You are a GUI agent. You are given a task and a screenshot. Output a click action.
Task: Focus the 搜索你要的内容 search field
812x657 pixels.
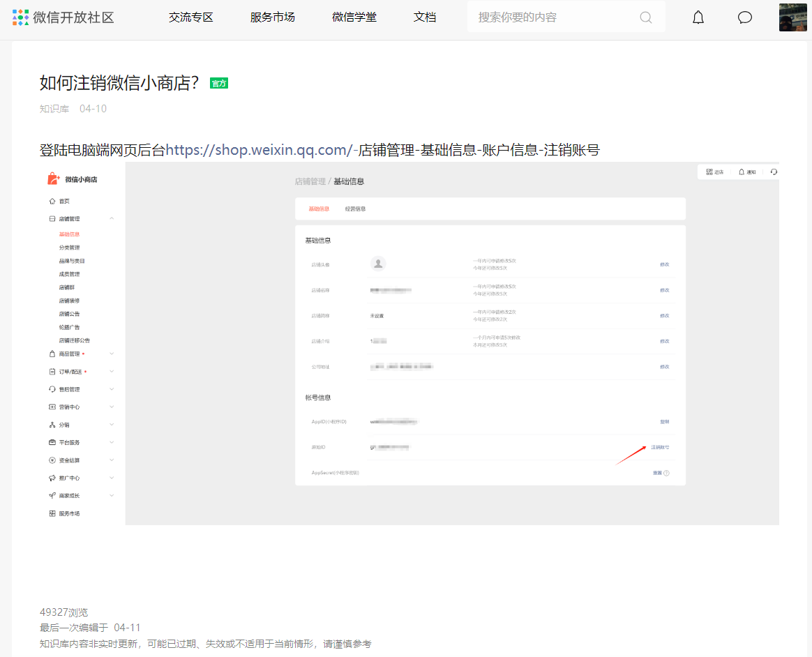[554, 17]
